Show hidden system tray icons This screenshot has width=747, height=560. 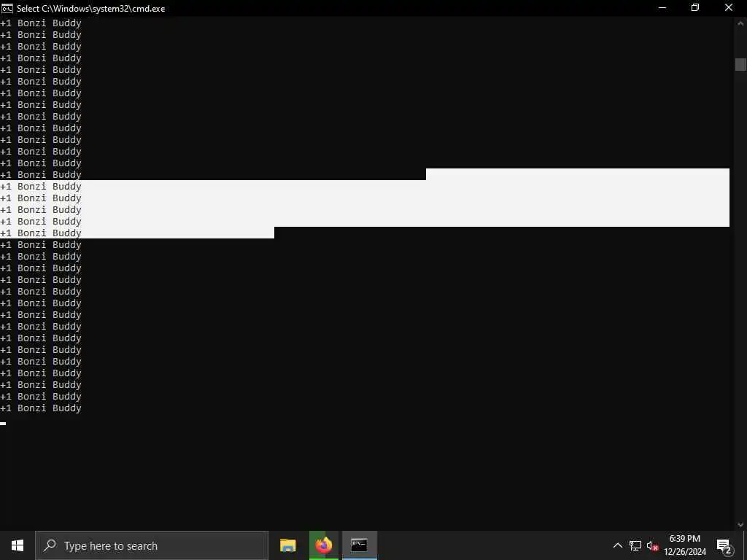617,545
